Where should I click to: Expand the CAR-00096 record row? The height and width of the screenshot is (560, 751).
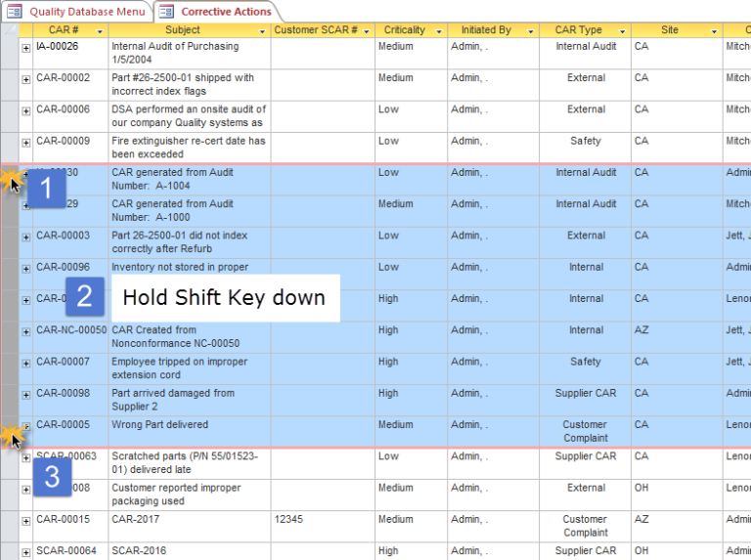[x=25, y=268]
